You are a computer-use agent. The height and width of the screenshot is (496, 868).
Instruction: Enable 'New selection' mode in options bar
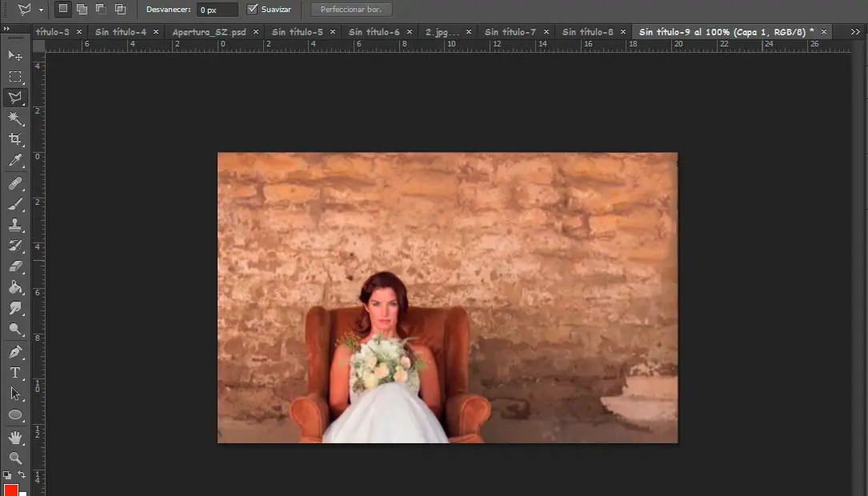pyautogui.click(x=63, y=10)
